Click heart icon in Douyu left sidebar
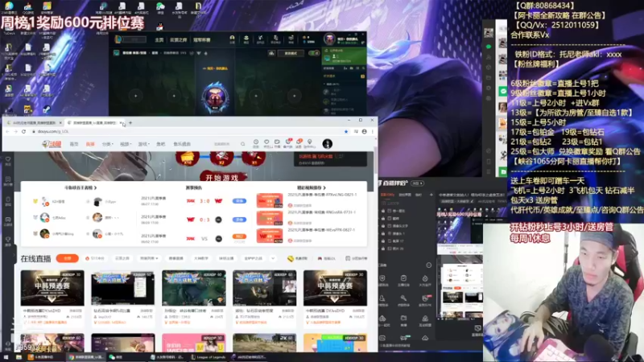The height and width of the screenshot is (362, 644). tap(8, 160)
